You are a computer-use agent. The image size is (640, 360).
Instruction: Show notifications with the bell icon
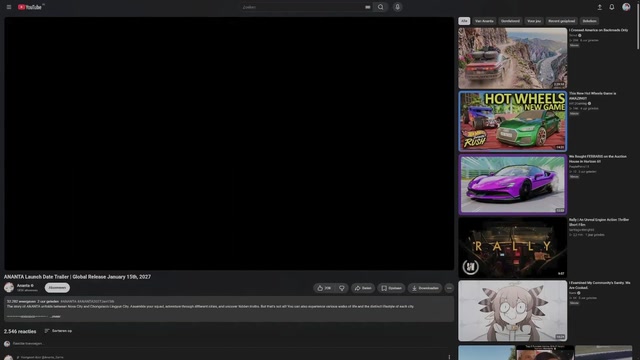click(612, 7)
